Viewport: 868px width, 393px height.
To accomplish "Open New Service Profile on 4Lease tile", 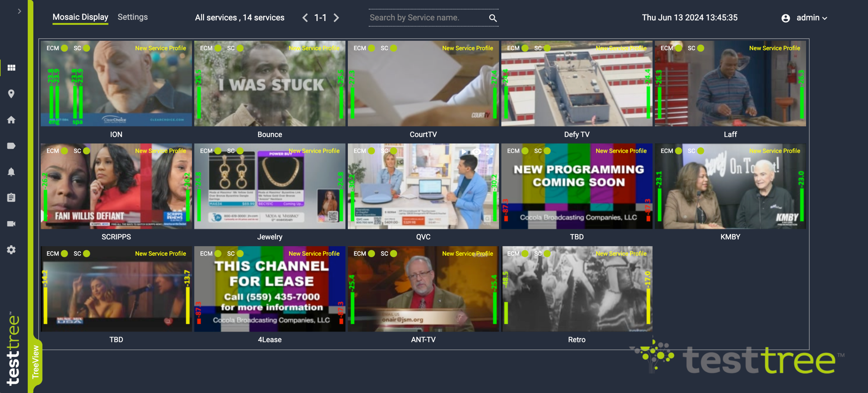I will 314,254.
